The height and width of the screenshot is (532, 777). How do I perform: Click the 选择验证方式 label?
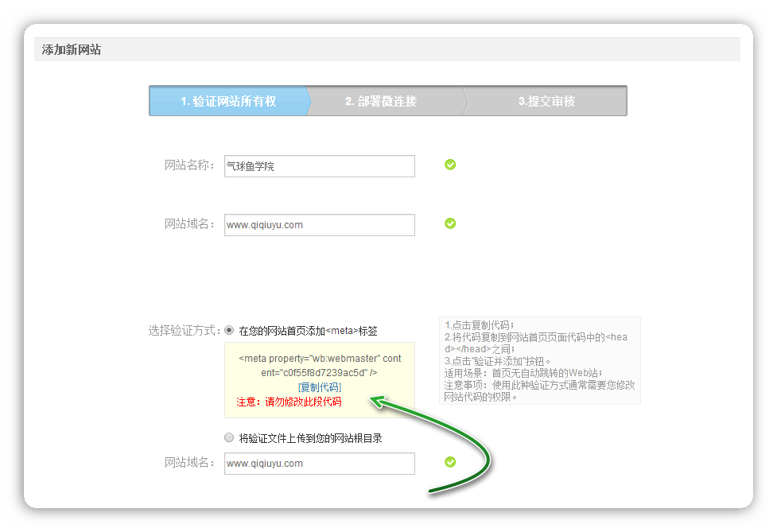pyautogui.click(x=184, y=330)
